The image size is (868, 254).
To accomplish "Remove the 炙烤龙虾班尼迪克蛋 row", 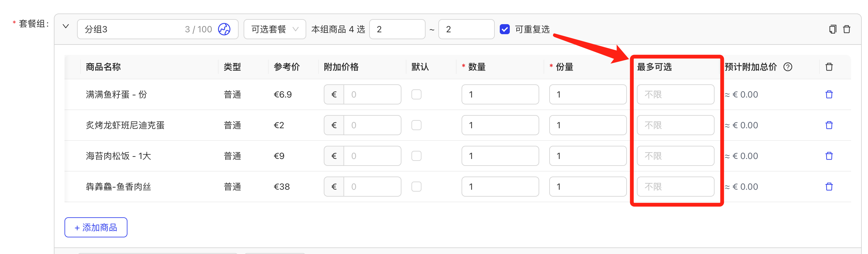I will click(829, 125).
